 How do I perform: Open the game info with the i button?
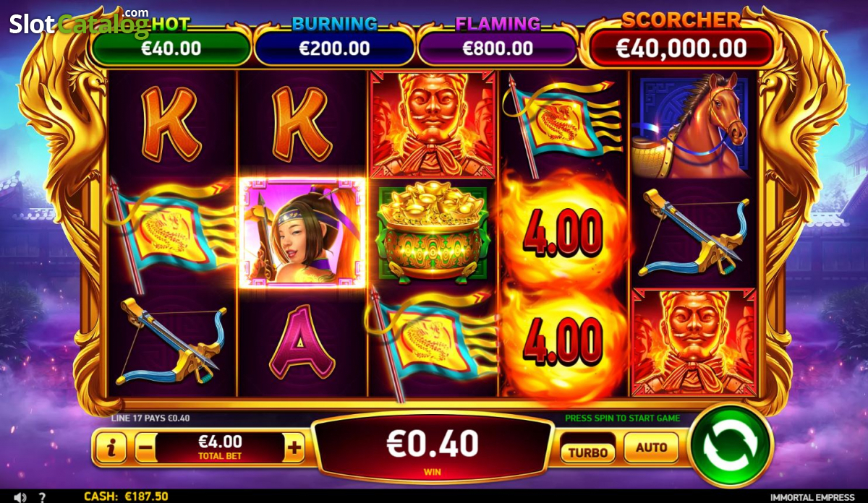(x=111, y=449)
